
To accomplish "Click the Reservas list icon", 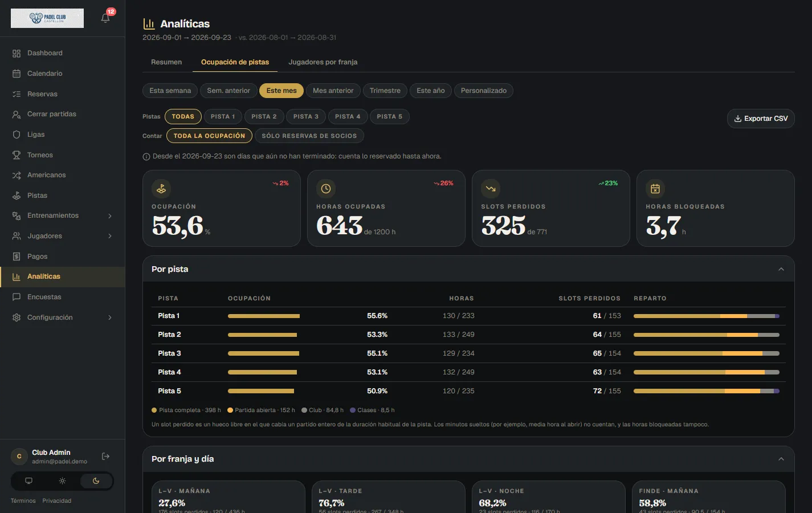I will point(17,94).
